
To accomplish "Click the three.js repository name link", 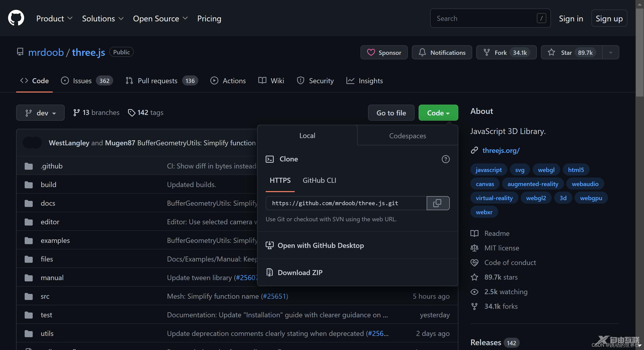I will (x=89, y=52).
